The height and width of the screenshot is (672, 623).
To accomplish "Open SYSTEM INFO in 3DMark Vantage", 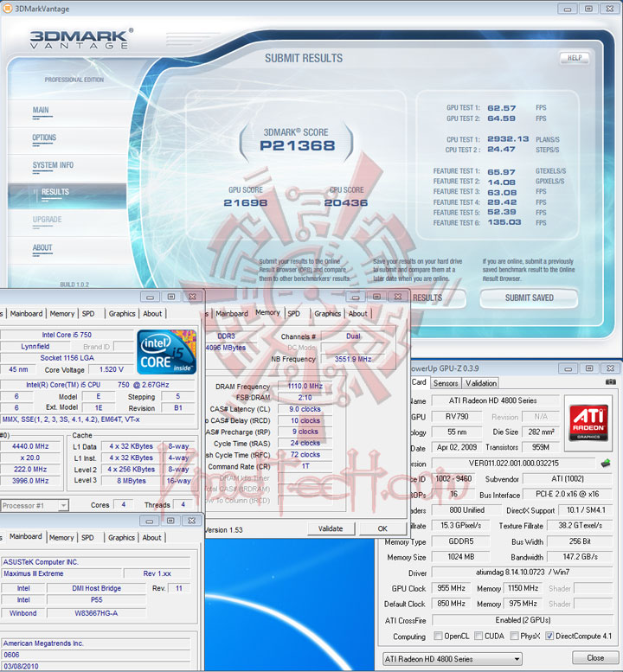I will click(x=53, y=165).
